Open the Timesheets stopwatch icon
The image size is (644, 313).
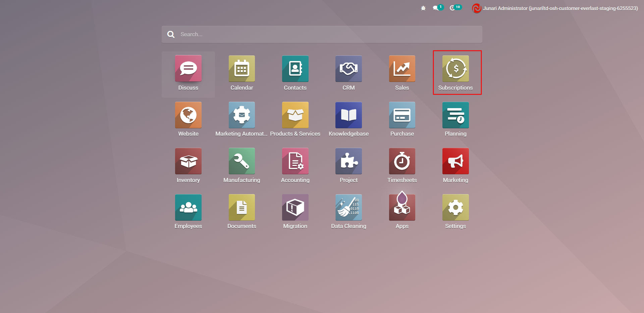click(x=402, y=162)
